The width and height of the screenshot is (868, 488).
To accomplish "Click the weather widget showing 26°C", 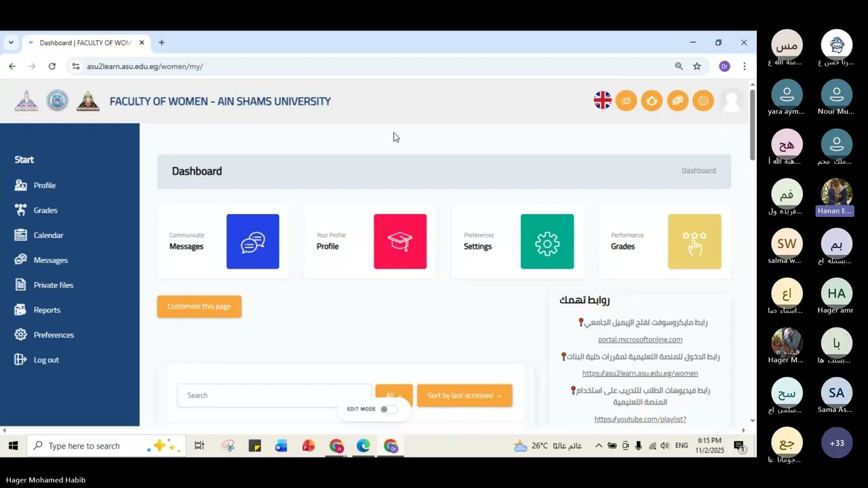I will [548, 446].
